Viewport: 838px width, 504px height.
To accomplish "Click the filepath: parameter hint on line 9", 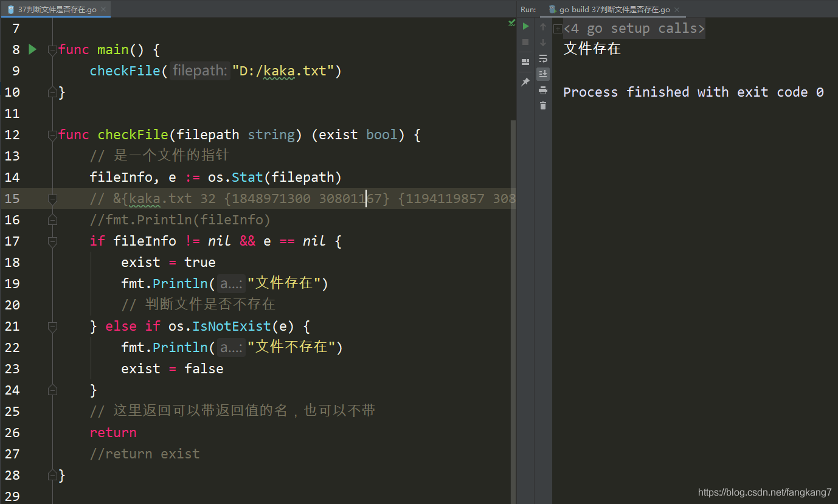I will (x=199, y=71).
